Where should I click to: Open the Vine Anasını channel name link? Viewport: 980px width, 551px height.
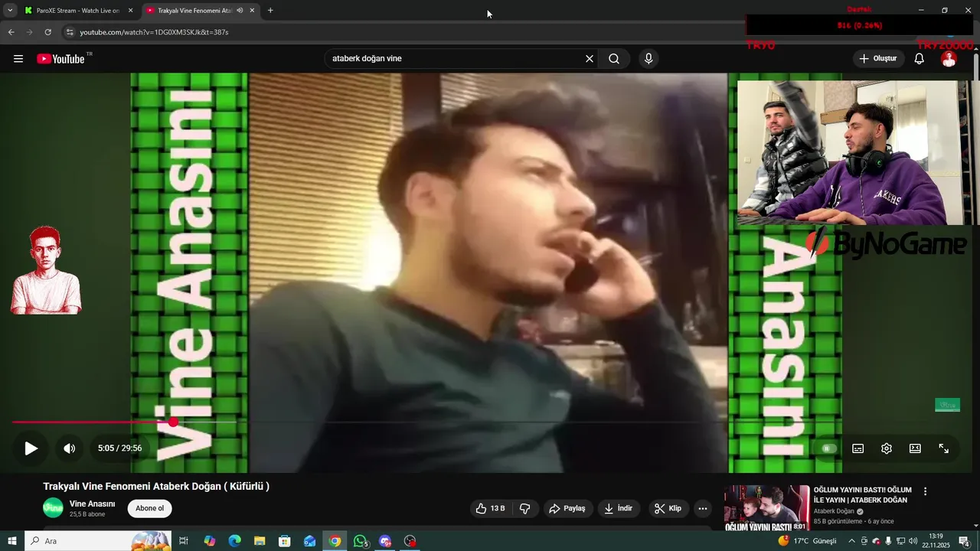92,504
